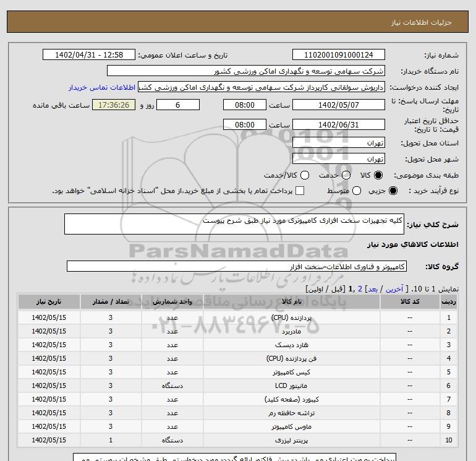Image resolution: width=476 pixels, height=461 pixels.
Task: Select the هارد دیسک item name
Action: click(291, 345)
